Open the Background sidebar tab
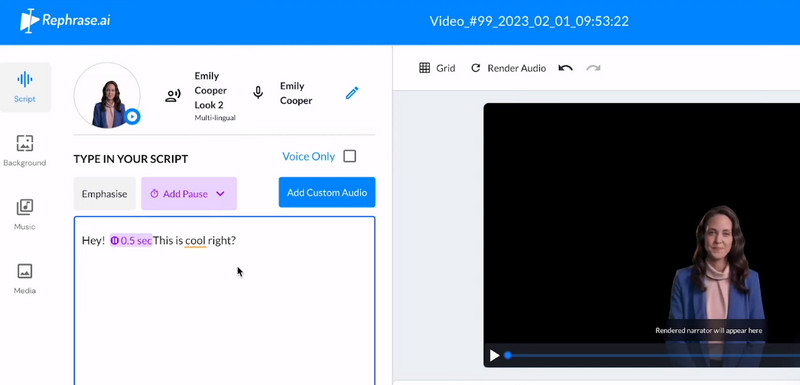The width and height of the screenshot is (800, 385). 24,150
